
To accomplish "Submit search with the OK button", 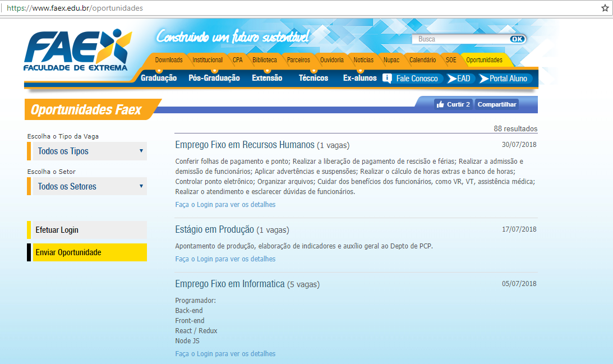I will (x=517, y=39).
